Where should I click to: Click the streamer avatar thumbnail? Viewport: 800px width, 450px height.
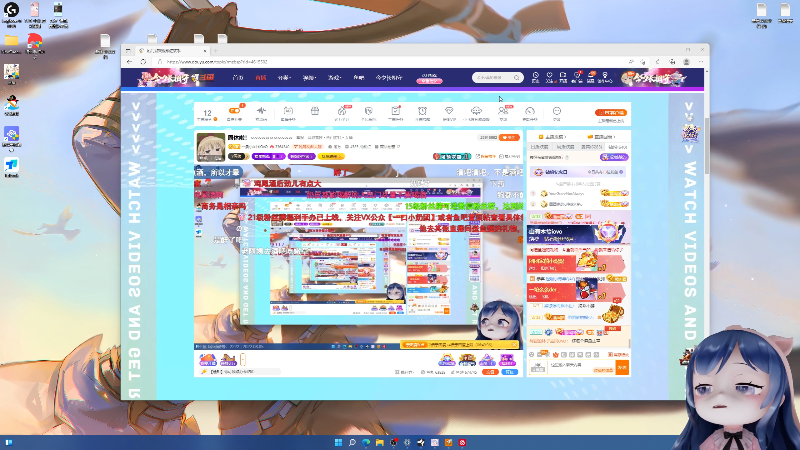[211, 147]
